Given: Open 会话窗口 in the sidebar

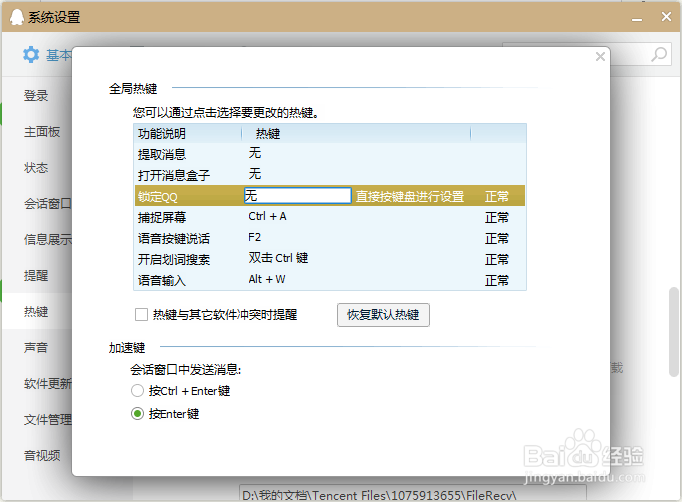Looking at the screenshot, I should [x=47, y=203].
